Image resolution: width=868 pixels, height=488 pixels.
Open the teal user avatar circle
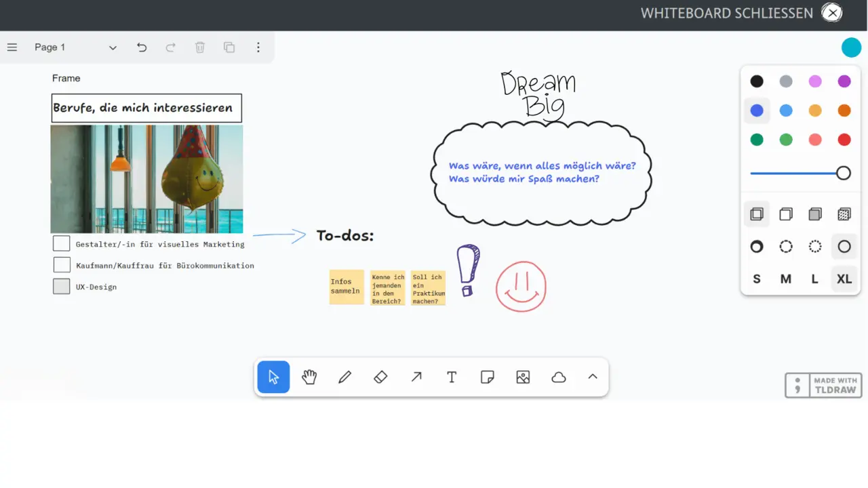[x=851, y=47]
